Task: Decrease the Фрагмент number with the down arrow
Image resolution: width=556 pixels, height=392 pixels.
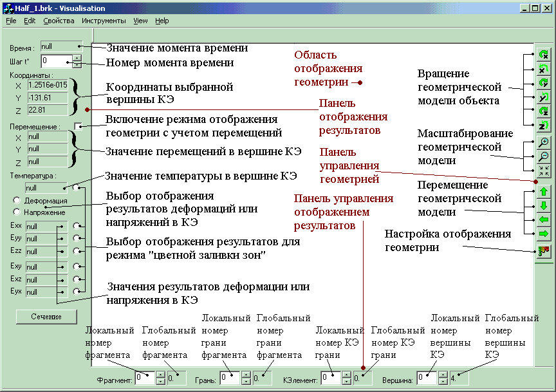Action: tap(161, 381)
